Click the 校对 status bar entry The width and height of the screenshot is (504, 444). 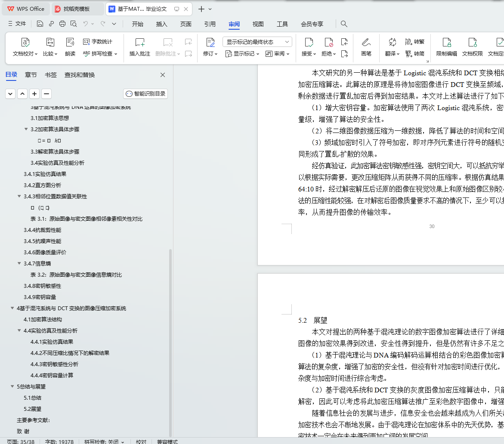pos(141,441)
